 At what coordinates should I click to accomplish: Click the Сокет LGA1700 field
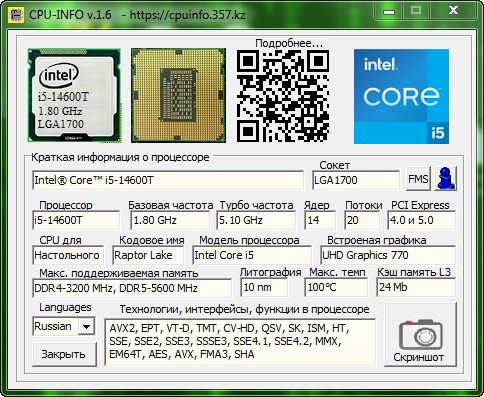click(x=356, y=180)
